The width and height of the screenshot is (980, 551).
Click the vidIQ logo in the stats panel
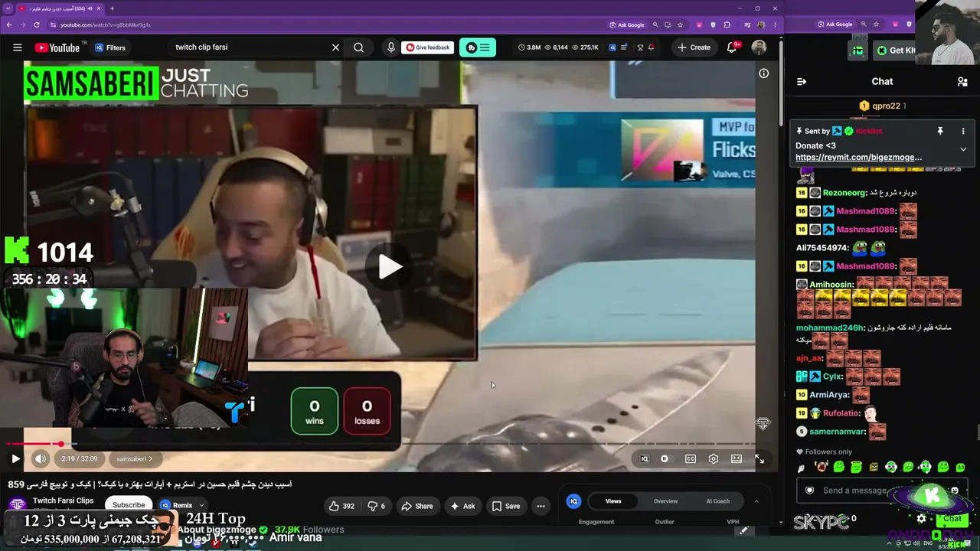pos(573,501)
